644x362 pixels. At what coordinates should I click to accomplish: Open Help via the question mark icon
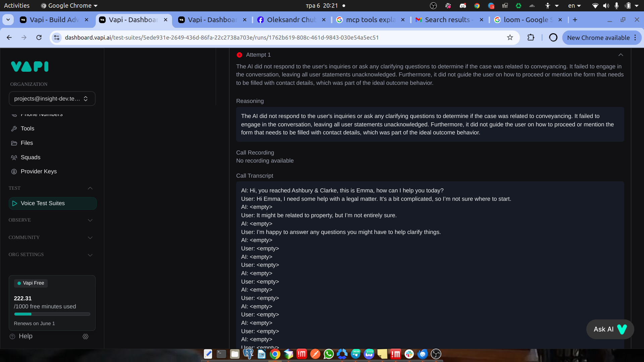tap(12, 336)
